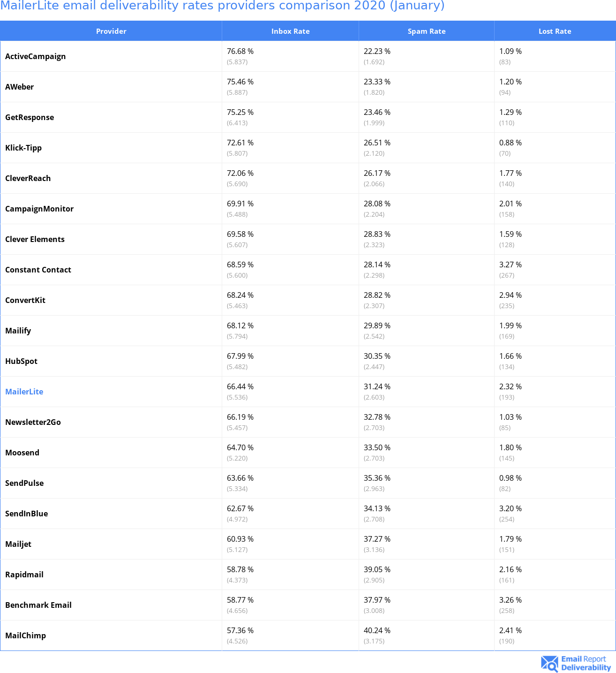Select the Constant Contact provider name

pos(38,270)
